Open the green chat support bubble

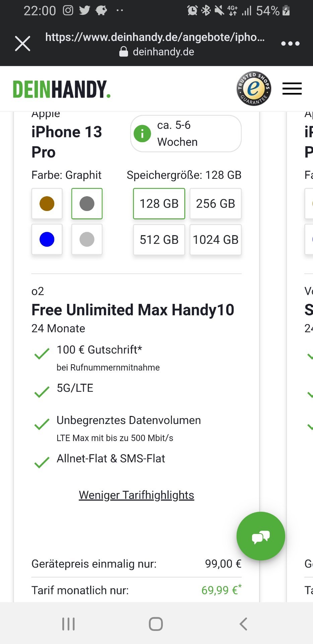(x=261, y=536)
